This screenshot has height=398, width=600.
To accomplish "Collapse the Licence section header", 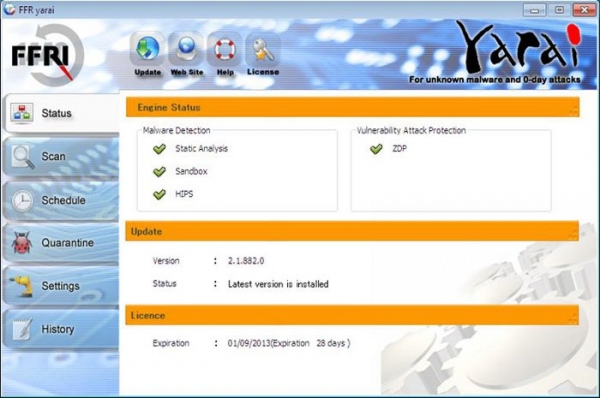I will click(352, 315).
